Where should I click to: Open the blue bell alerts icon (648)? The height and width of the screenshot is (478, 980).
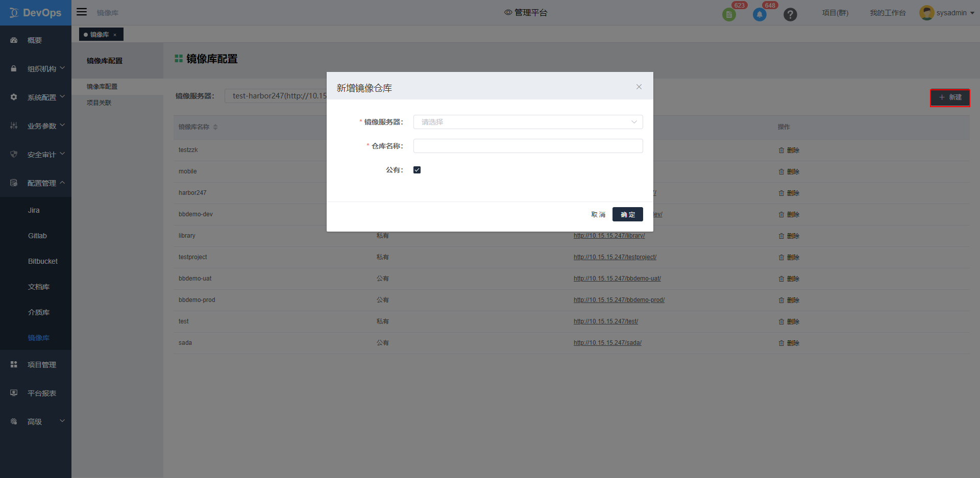759,15
